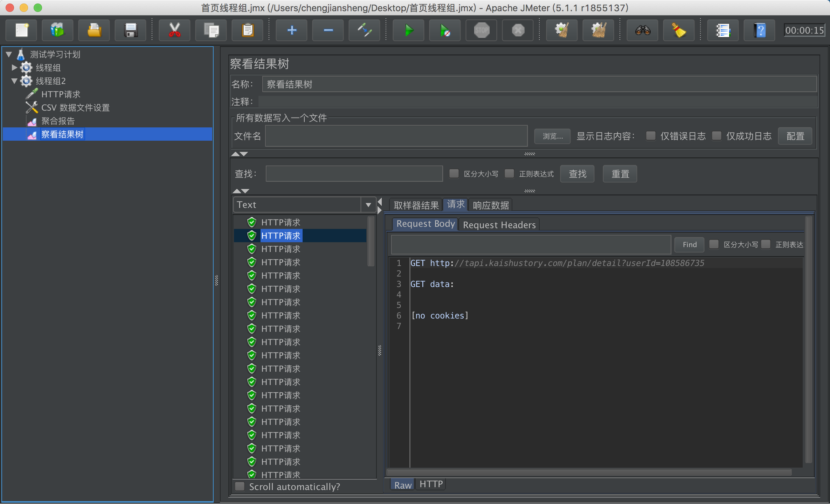Click the Cut scissors icon
Image resolution: width=830 pixels, height=504 pixels.
coord(174,30)
